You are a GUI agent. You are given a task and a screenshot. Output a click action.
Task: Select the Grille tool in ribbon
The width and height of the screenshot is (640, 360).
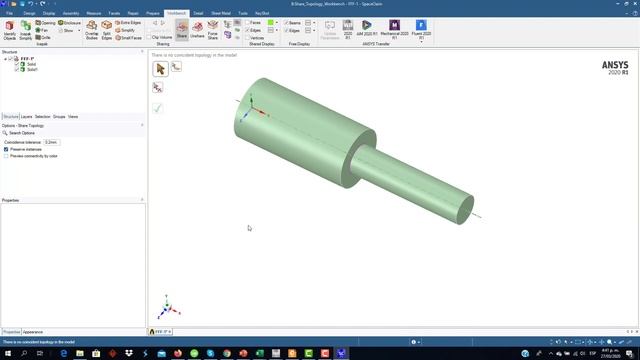(43, 38)
